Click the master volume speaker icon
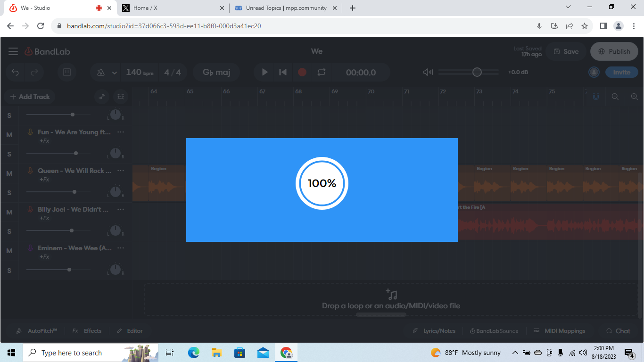The image size is (644, 362). click(x=428, y=72)
